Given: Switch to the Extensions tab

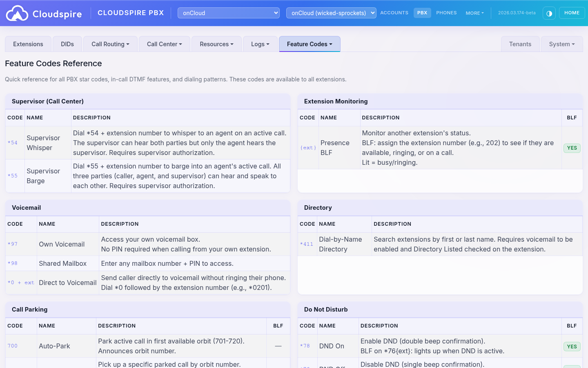Looking at the screenshot, I should (28, 44).
